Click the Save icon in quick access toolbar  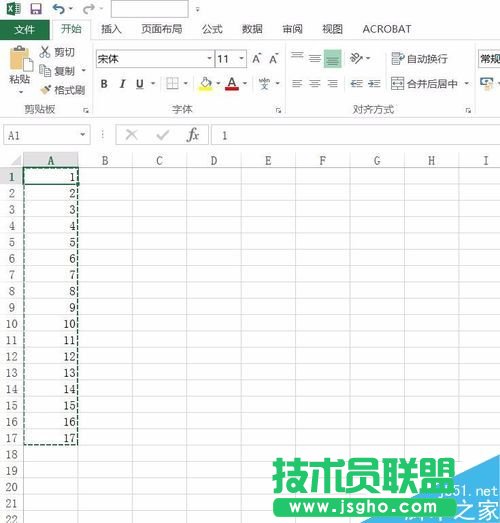point(36,9)
